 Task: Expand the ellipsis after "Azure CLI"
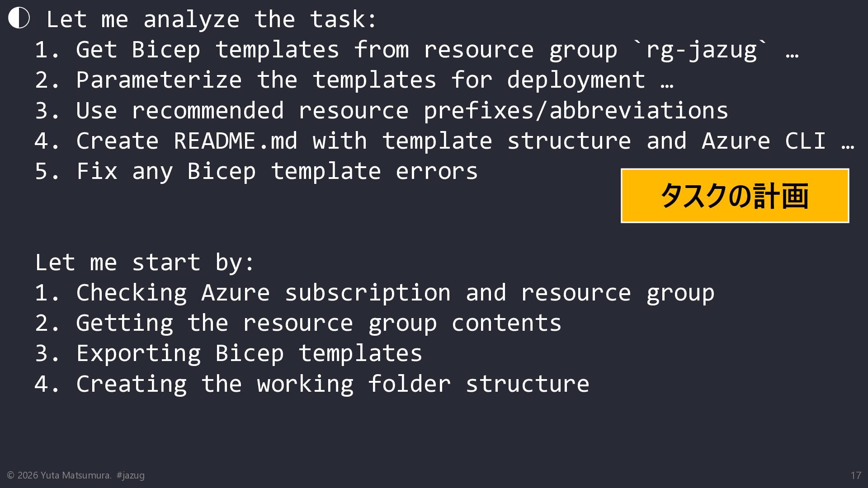pyautogui.click(x=848, y=142)
